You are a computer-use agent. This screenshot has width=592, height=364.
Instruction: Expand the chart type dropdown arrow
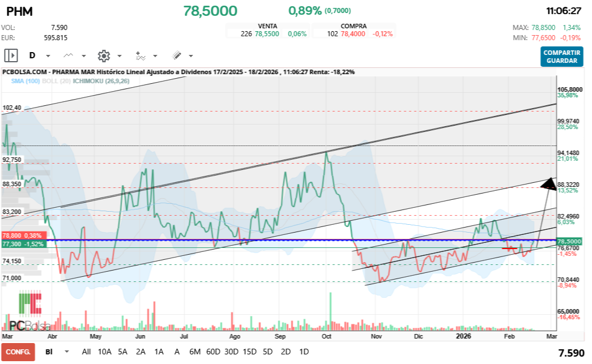tap(84, 56)
